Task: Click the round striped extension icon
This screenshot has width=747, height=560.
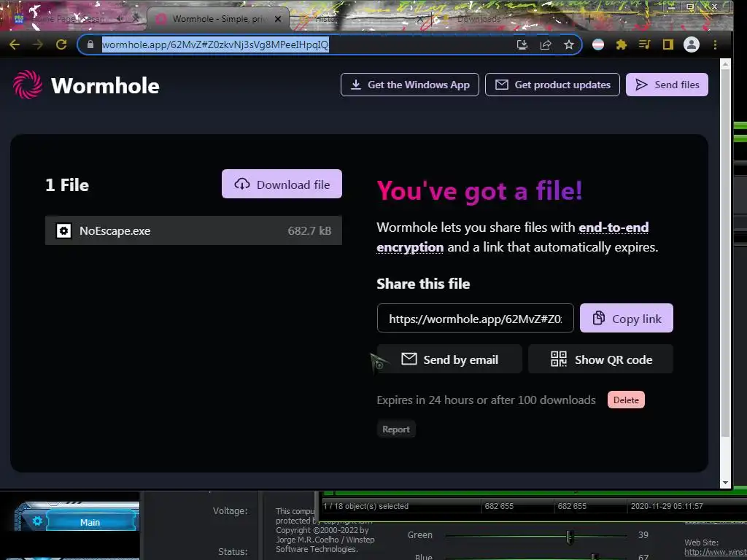Action: point(598,44)
